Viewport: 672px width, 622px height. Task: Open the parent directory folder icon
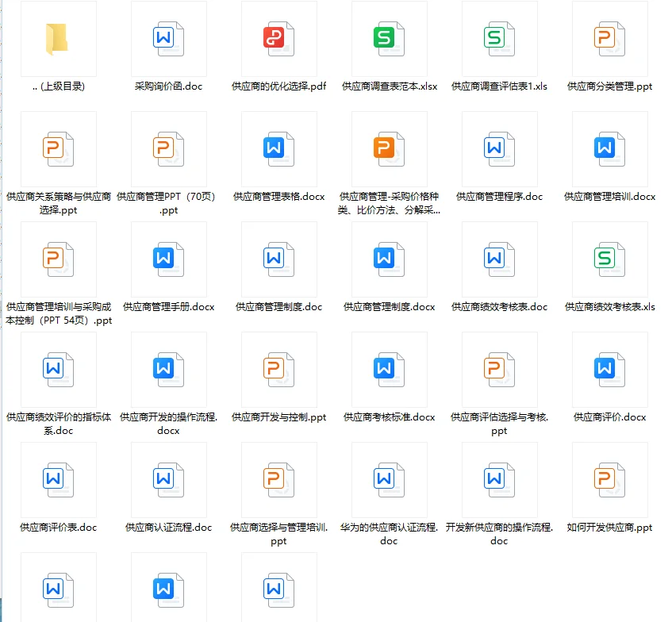58,39
